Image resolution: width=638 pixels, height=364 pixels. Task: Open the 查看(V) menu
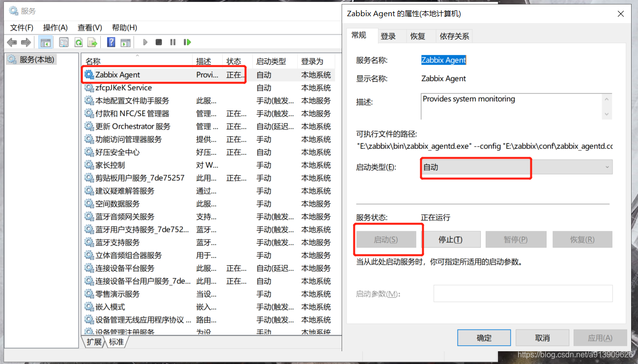click(x=90, y=28)
